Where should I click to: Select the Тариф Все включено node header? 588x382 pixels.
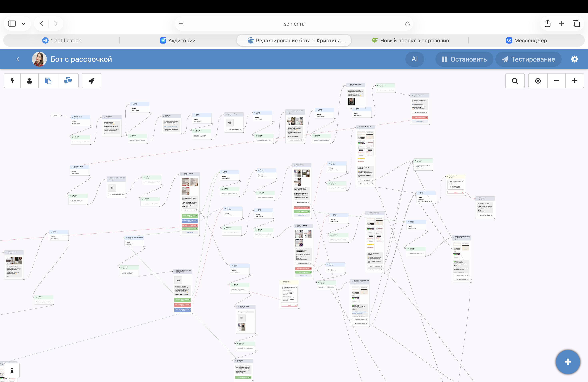[x=303, y=226]
